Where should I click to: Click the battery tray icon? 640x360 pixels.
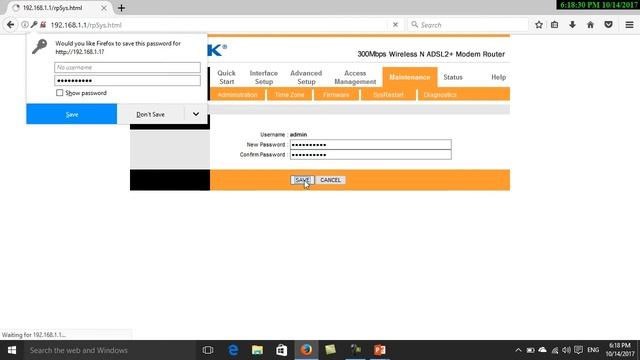(530, 350)
